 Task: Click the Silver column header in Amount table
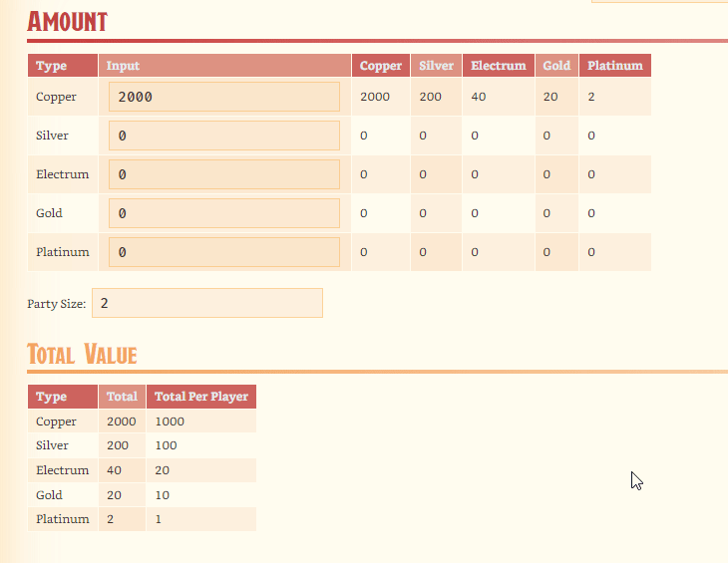pos(436,66)
